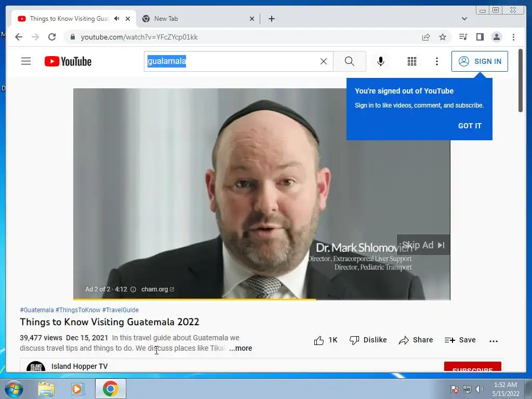Run search with magnifier button

click(x=350, y=61)
